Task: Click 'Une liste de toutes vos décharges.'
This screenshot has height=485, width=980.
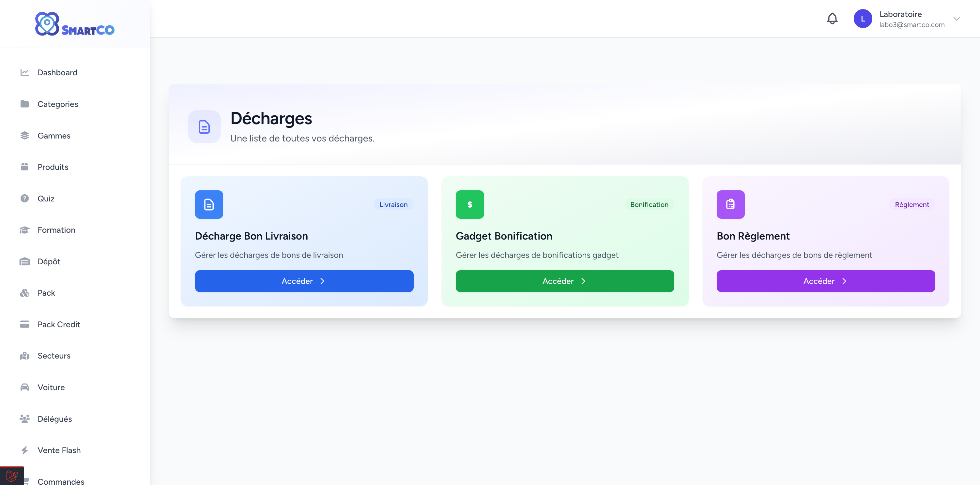Action: pyautogui.click(x=302, y=138)
